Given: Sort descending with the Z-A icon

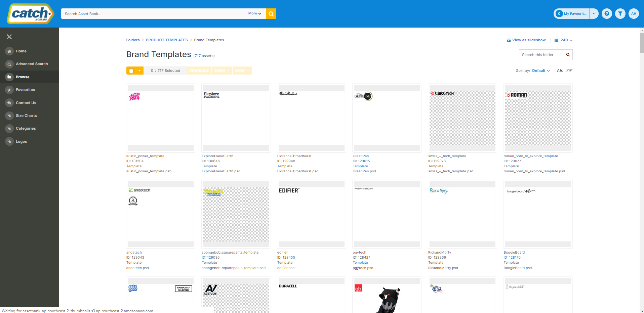Looking at the screenshot, I should click(569, 71).
